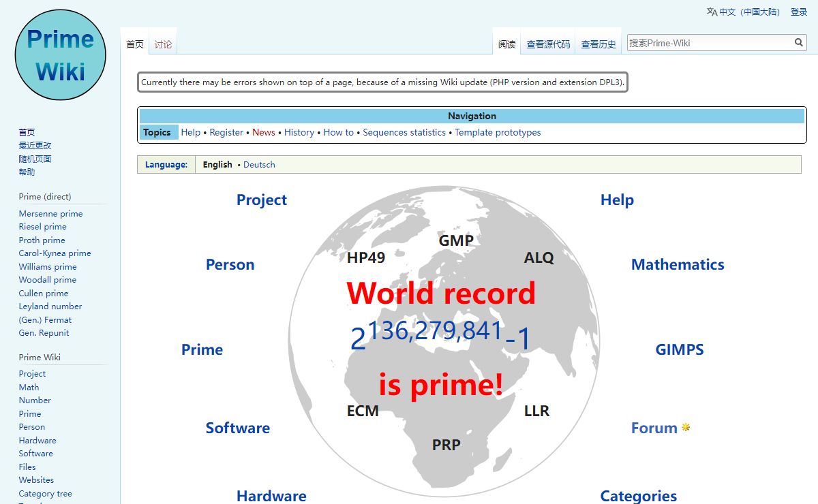The image size is (818, 504).
Task: Click the large Categories heading link
Action: 639,496
